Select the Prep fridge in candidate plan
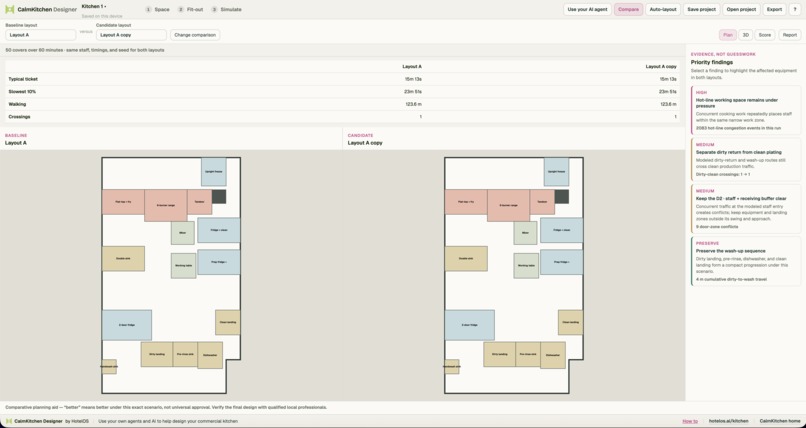Screen dimensions: 806x428 click(x=562, y=262)
